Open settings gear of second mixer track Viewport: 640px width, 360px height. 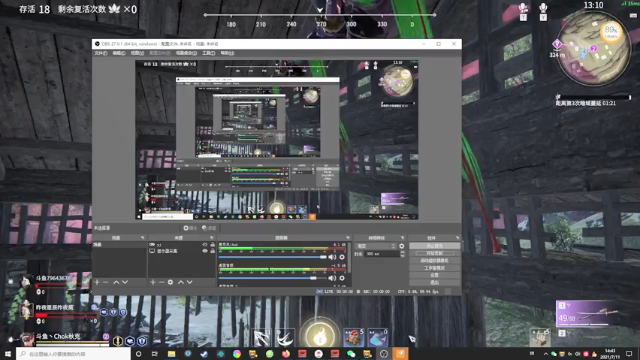[342, 278]
